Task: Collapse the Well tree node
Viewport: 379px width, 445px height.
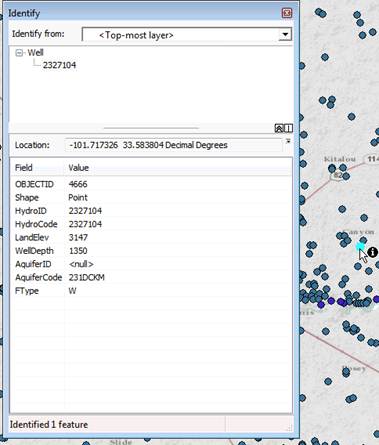Action: (x=20, y=53)
